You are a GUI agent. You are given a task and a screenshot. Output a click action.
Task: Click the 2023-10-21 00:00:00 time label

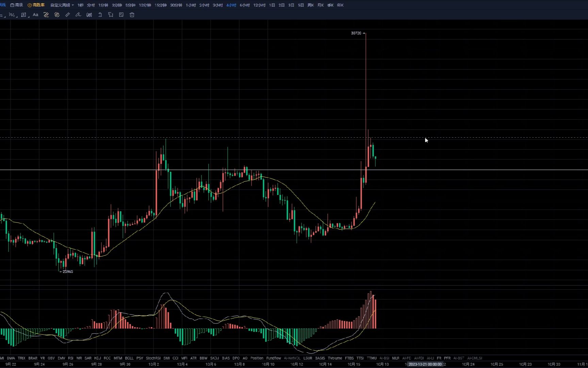[425, 364]
